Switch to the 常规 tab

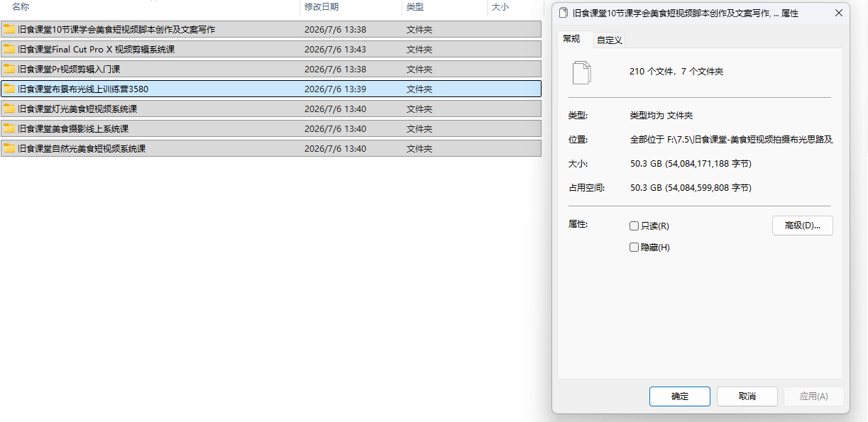point(571,39)
